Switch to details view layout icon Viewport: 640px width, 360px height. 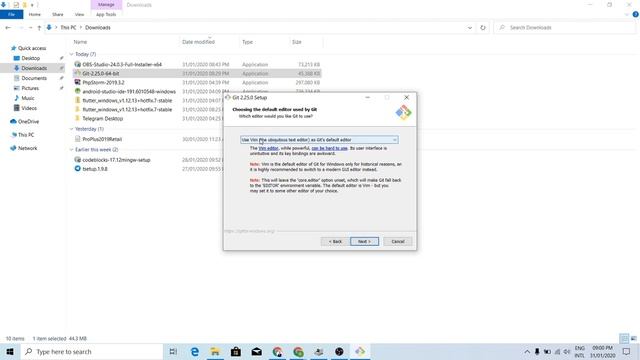point(624,338)
